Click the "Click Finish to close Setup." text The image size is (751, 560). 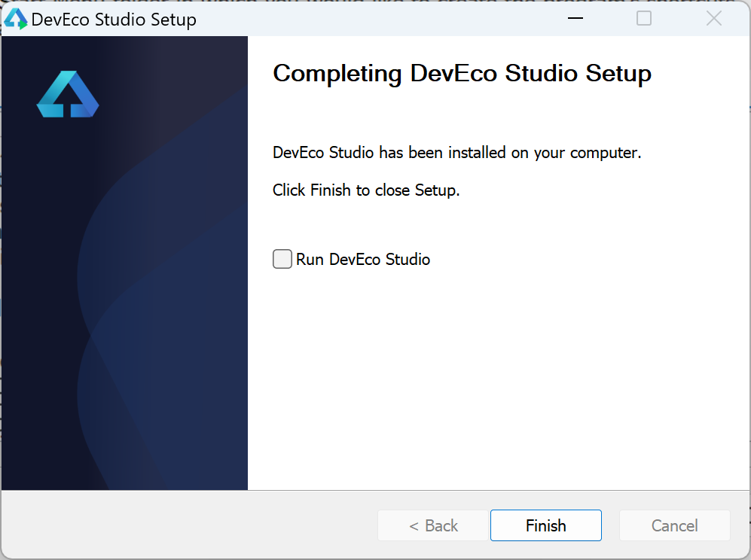[366, 190]
